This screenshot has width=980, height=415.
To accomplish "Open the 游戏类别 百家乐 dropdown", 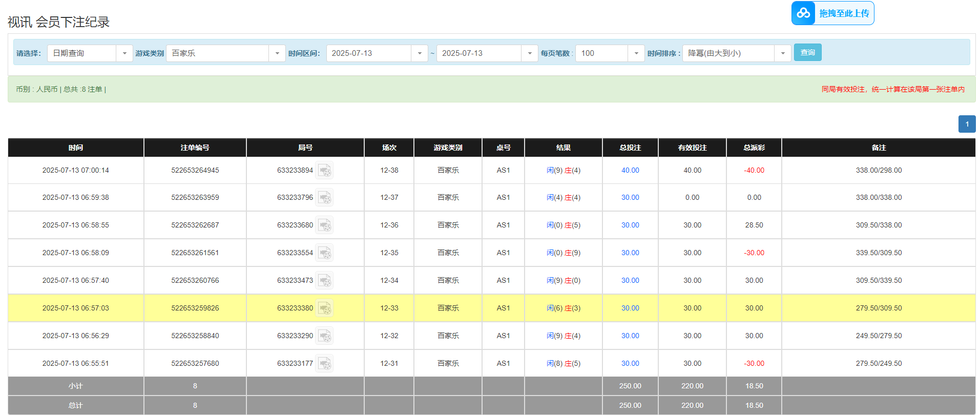I will point(277,53).
